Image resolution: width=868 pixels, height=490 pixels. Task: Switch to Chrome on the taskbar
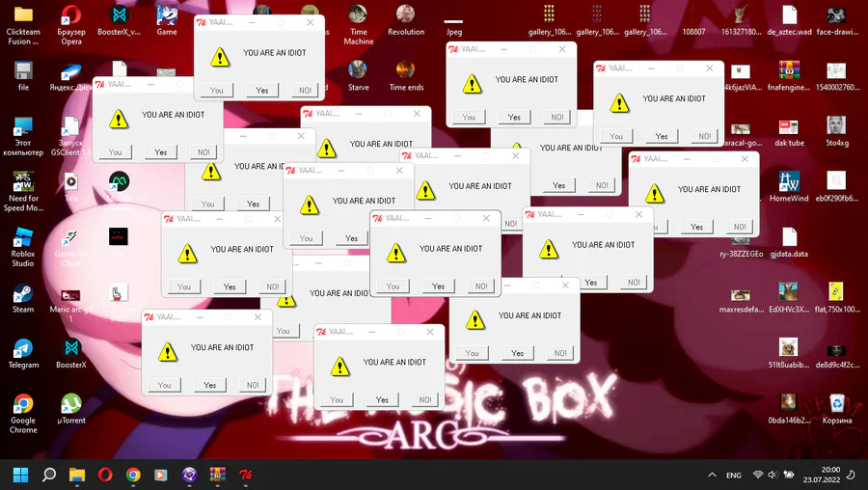click(x=133, y=475)
